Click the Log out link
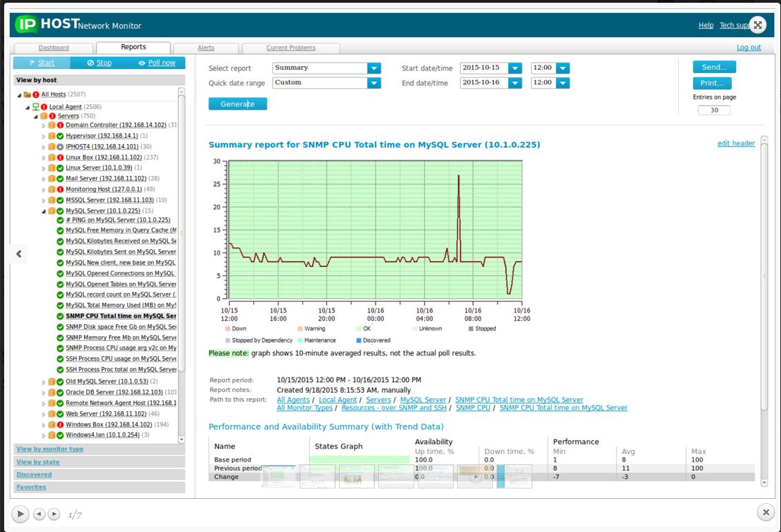The image size is (781, 532). click(x=749, y=48)
